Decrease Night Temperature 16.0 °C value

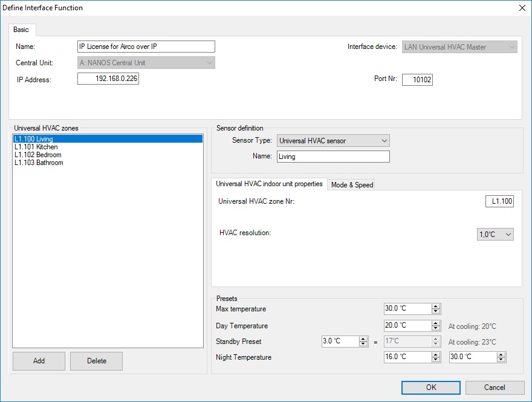click(436, 360)
